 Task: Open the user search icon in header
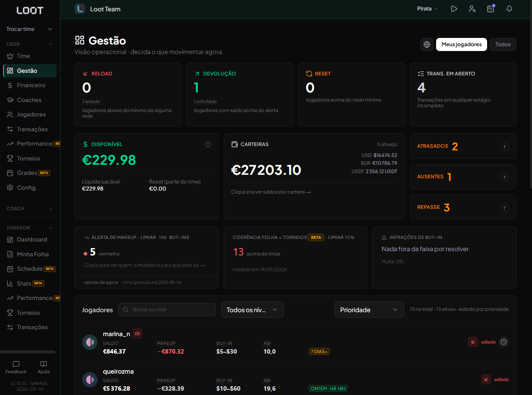pos(472,9)
